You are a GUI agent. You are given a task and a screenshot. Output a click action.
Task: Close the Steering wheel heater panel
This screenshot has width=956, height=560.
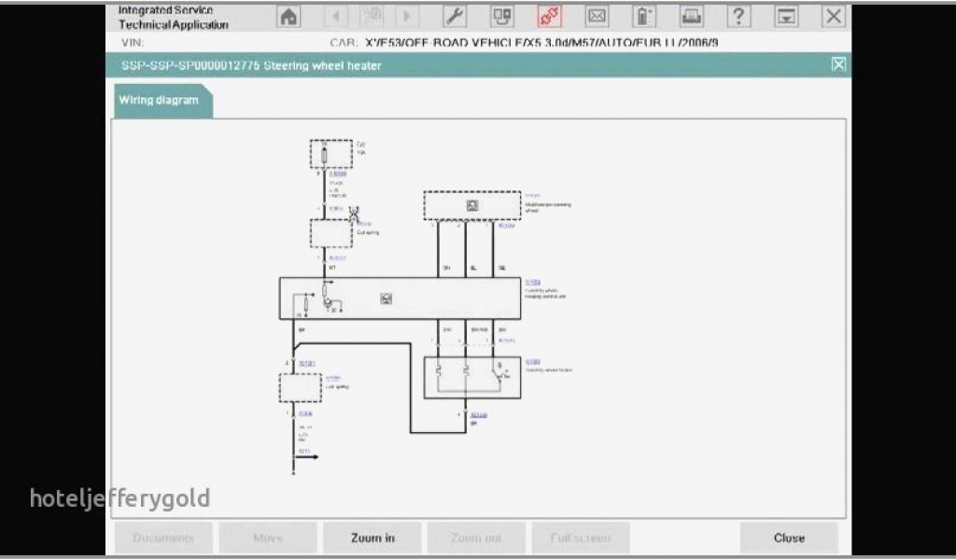tap(838, 64)
